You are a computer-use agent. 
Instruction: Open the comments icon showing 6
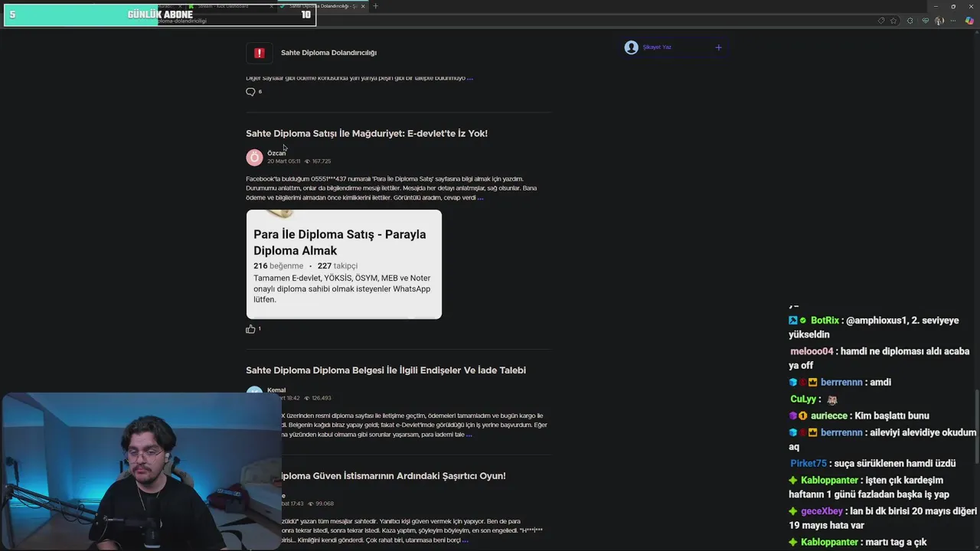pos(250,92)
